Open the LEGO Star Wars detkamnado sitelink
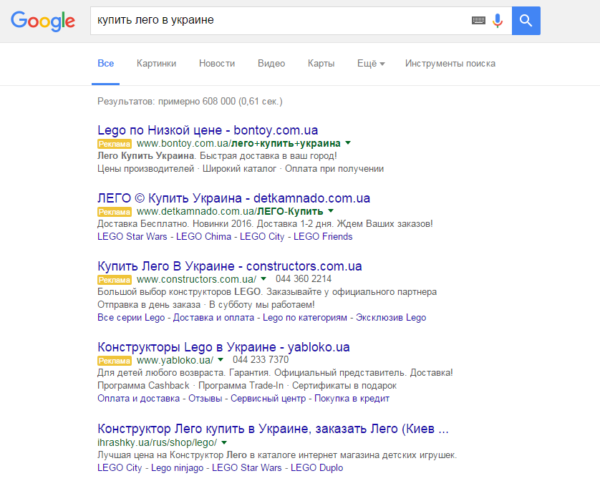 coord(132,236)
